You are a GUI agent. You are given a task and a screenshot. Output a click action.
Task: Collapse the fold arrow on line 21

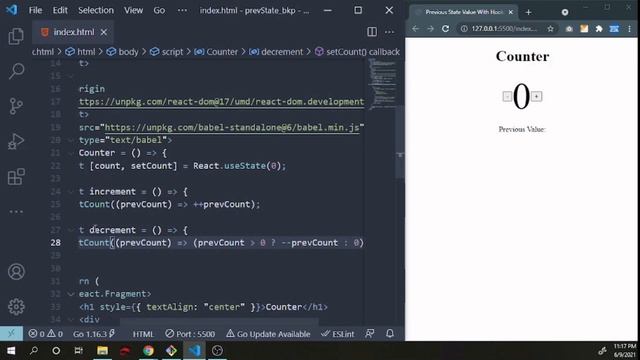(x=71, y=153)
